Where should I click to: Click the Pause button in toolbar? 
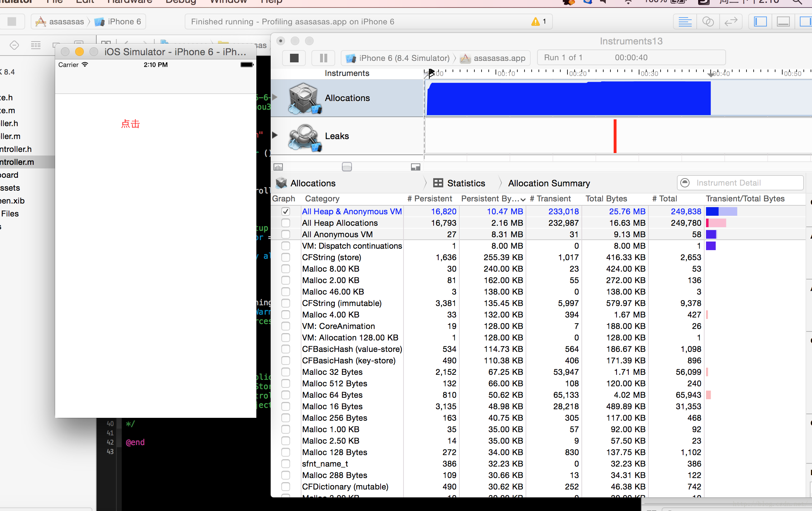tap(323, 57)
